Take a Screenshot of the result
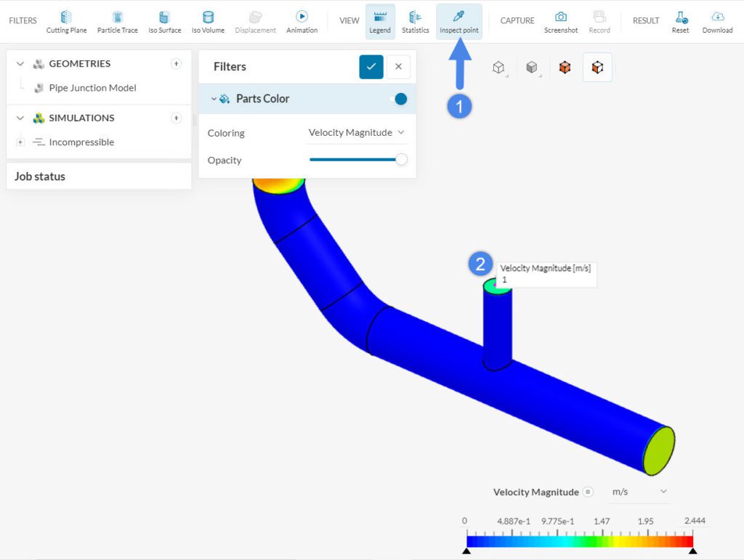The width and height of the screenshot is (744, 560). click(x=561, y=20)
